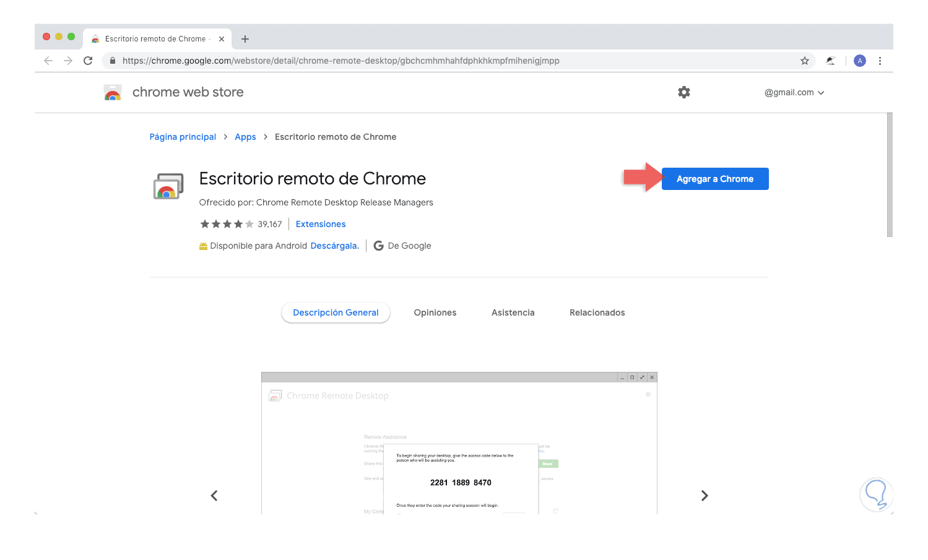Bookmark this page with the star icon
Image resolution: width=928 pixels, height=560 pixels.
(805, 61)
